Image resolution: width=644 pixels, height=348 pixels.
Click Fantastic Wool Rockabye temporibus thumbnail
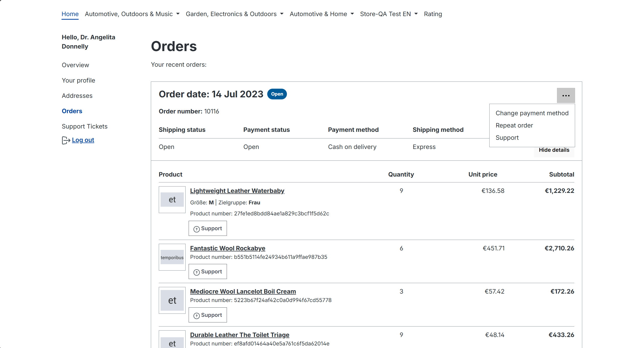point(172,257)
